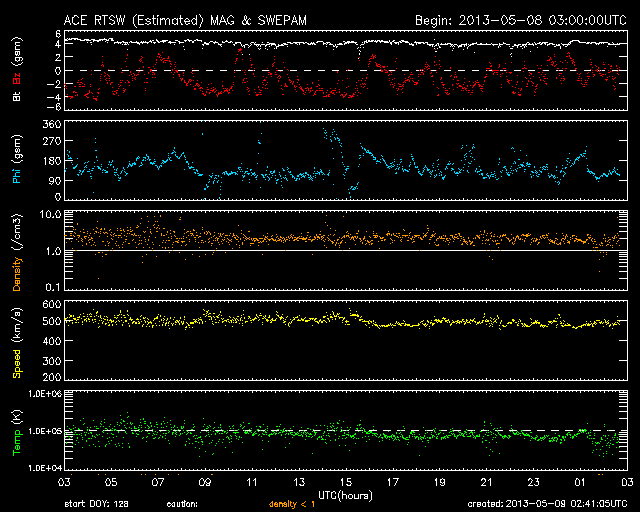Click the green Temp (K) axis label

[16, 431]
